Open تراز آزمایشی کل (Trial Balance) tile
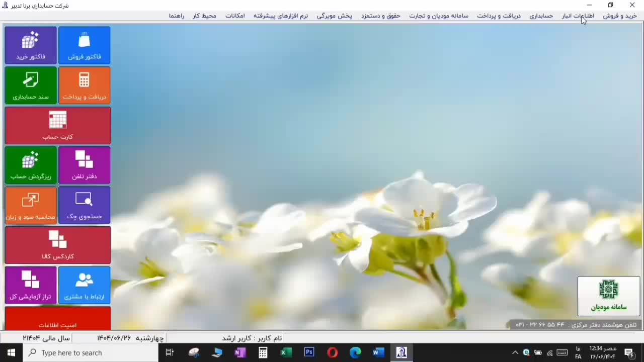The width and height of the screenshot is (644, 362). click(x=31, y=285)
